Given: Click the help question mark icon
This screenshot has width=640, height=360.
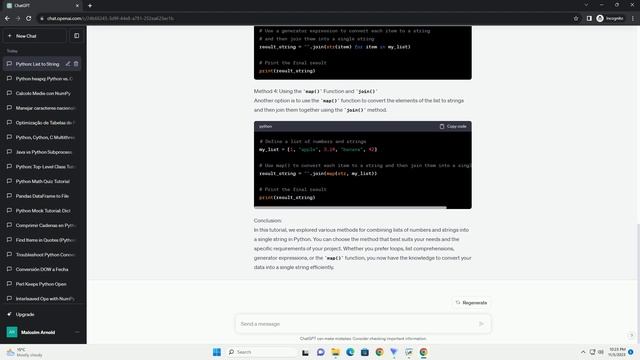Looking at the screenshot, I should (631, 336).
